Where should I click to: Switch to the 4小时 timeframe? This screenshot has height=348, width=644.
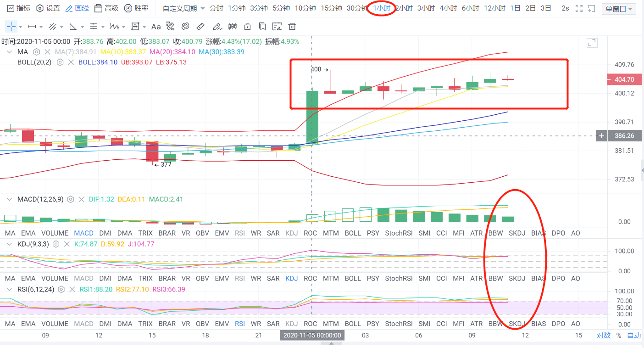448,8
